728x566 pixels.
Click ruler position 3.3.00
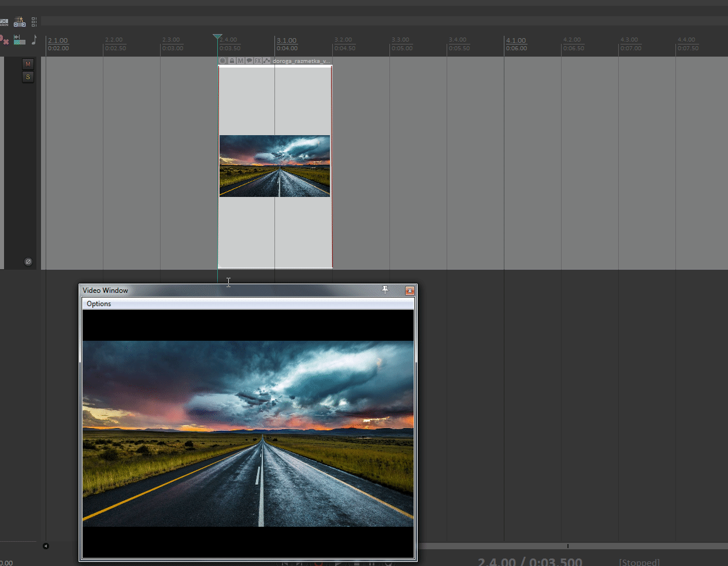click(400, 40)
